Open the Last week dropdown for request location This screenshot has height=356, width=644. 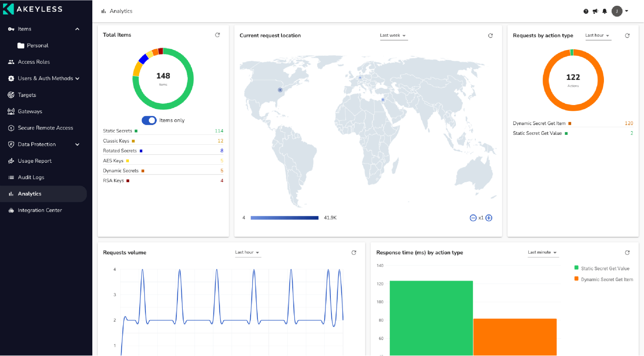[x=393, y=35]
